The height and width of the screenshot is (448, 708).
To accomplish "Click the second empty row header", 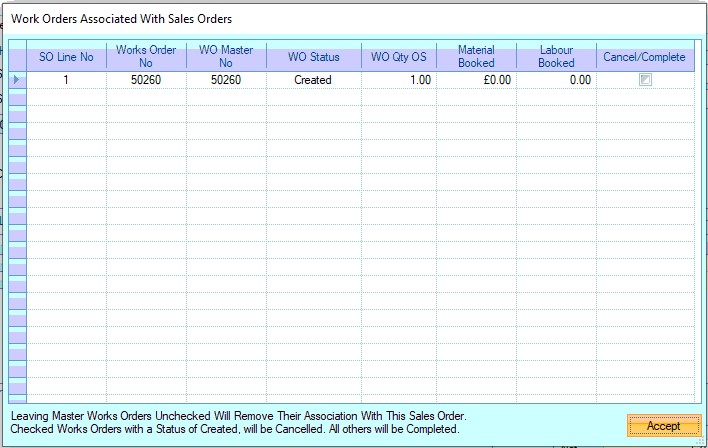I will [17, 114].
